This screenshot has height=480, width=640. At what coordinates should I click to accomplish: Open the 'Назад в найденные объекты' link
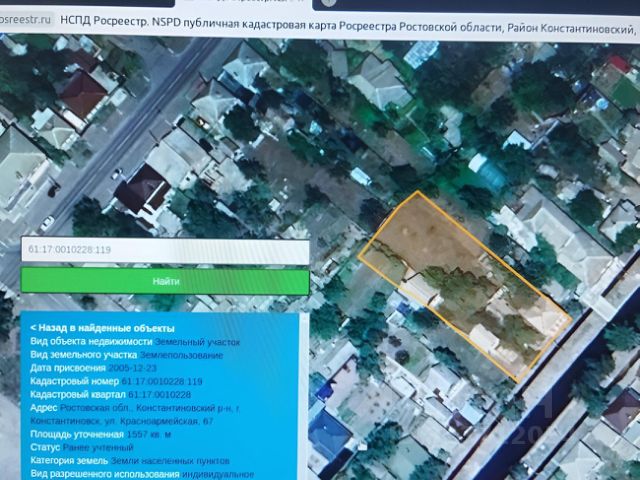pos(102,328)
